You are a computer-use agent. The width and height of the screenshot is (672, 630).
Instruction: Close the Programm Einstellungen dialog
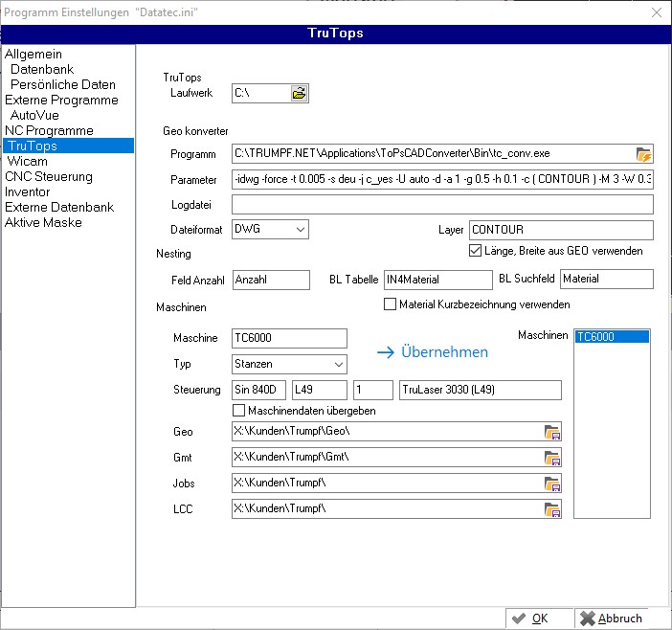[x=656, y=12]
